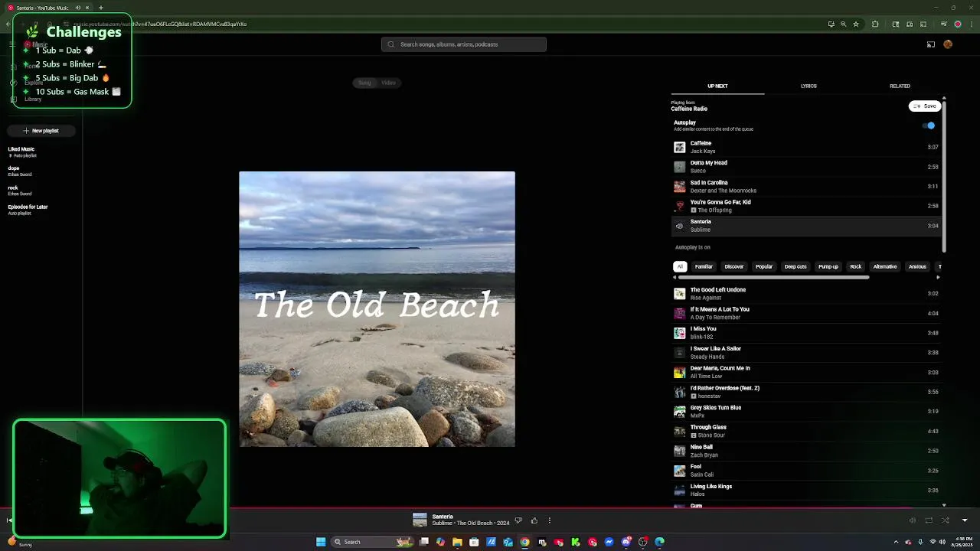Open File Explorer from the taskbar
The image size is (980, 551).
457,542
